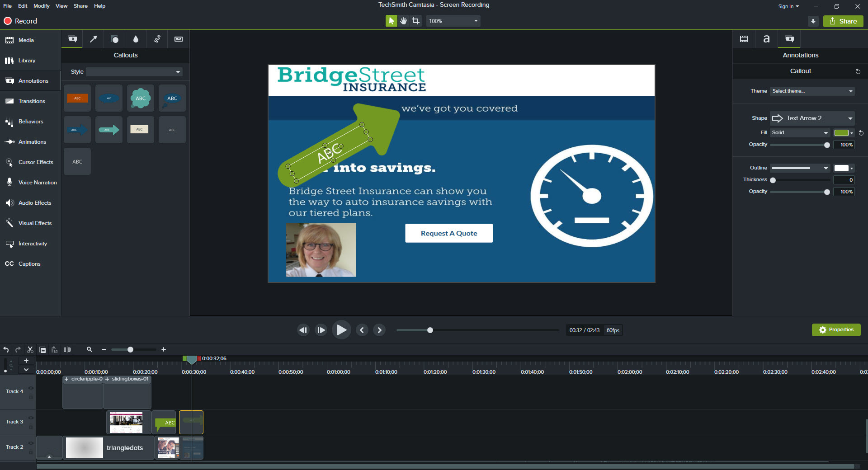The image size is (868, 470).
Task: Open annotation properties tab icon
Action: point(789,39)
